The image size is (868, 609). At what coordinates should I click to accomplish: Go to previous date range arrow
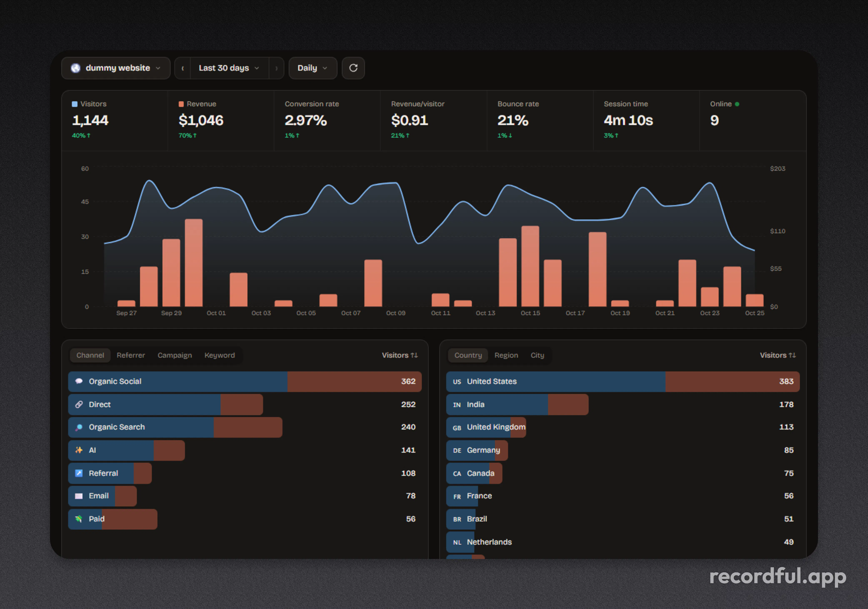tap(183, 68)
